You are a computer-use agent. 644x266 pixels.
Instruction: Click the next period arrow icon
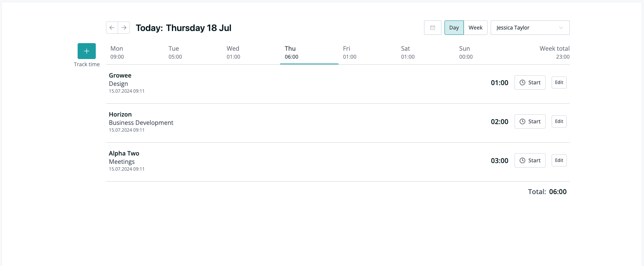pos(124,27)
